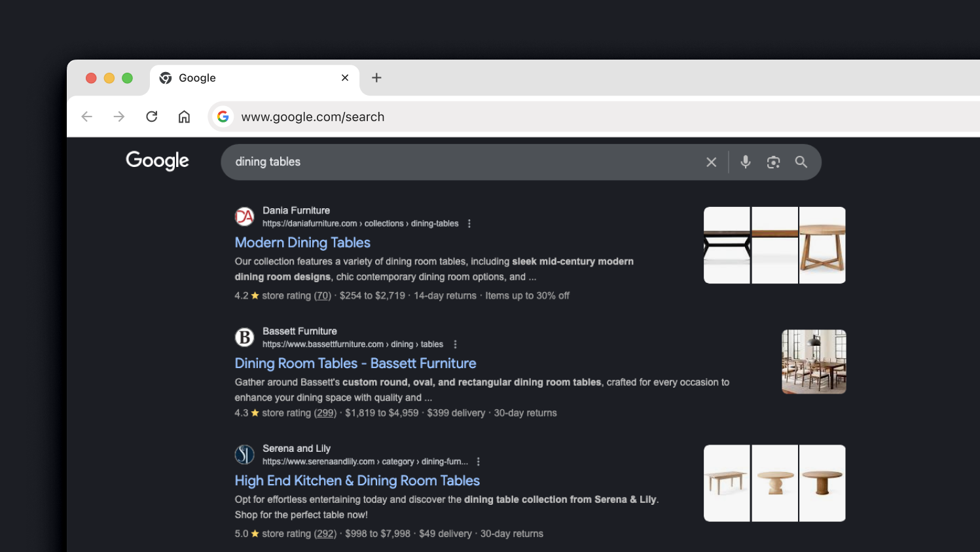Click the browser back arrow
The image size is (980, 552).
pos(86,116)
